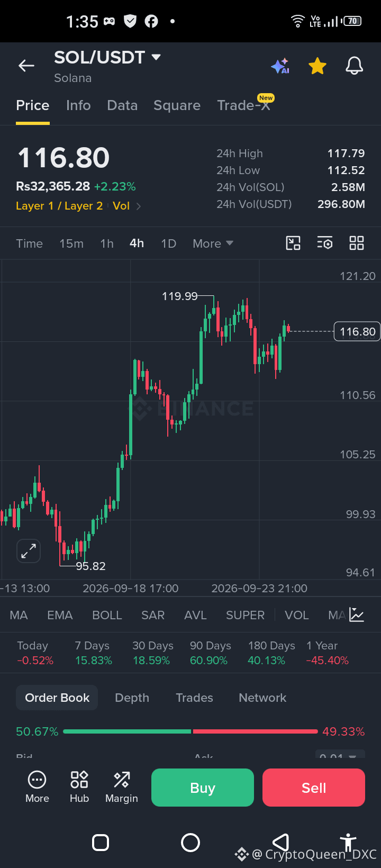Image resolution: width=381 pixels, height=868 pixels.
Task: Open chart drawing tools icon
Action: (293, 243)
